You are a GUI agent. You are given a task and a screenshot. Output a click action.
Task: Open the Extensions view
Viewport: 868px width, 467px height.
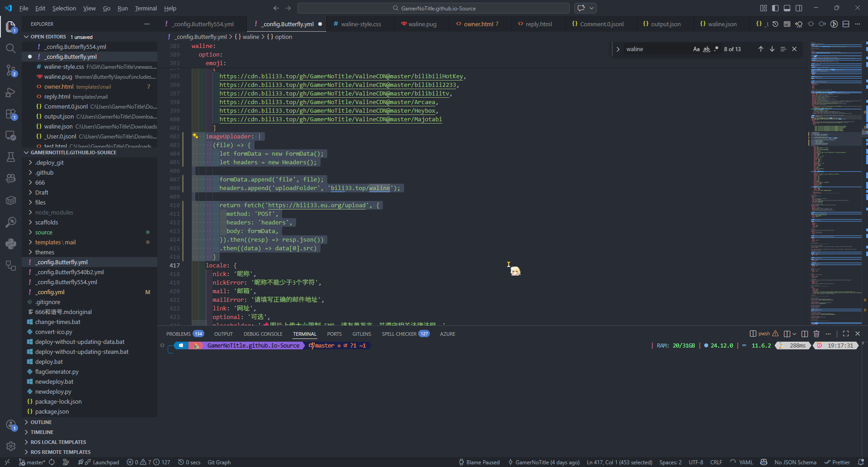pyautogui.click(x=11, y=114)
